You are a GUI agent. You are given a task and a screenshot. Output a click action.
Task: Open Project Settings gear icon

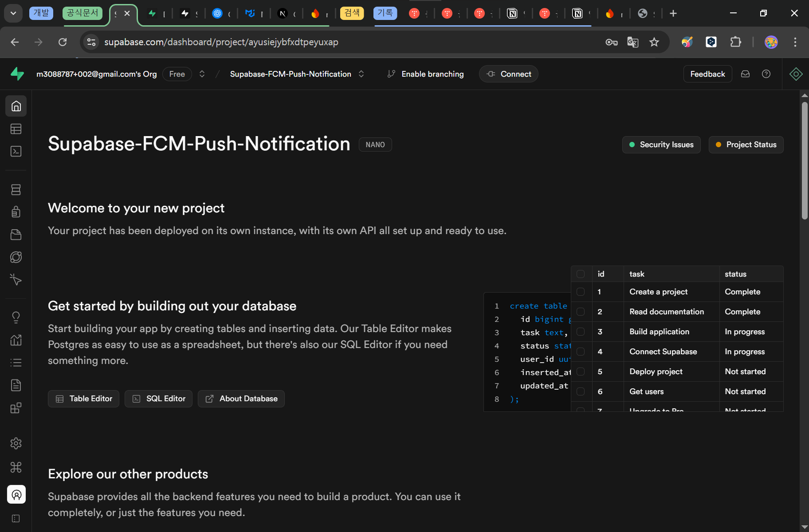pyautogui.click(x=16, y=443)
